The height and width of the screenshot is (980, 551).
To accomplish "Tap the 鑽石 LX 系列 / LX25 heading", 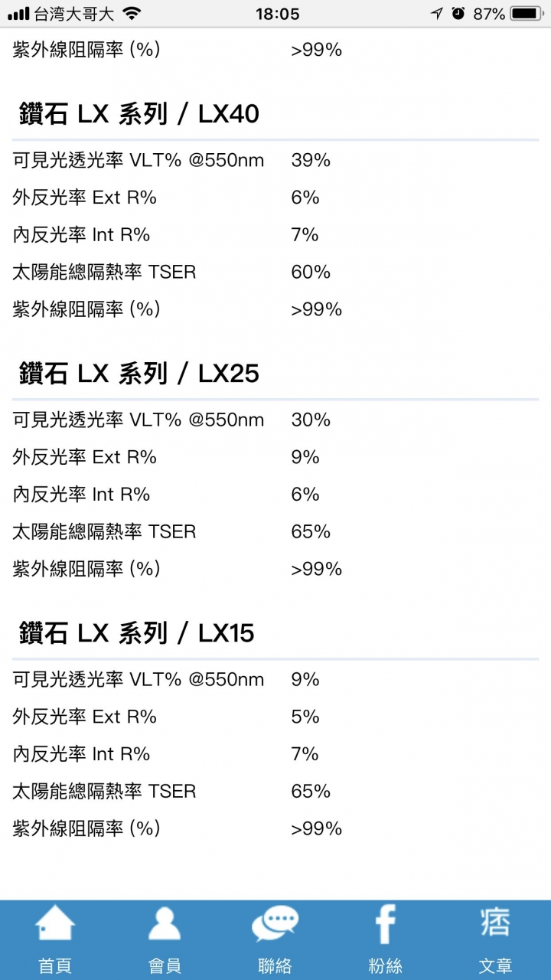I will [x=139, y=374].
